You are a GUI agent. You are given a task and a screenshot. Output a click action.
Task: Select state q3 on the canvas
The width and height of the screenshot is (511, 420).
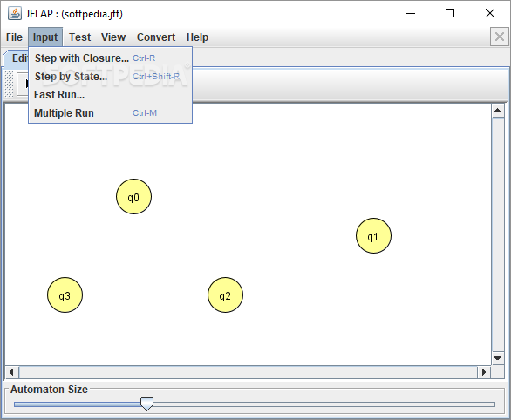[x=65, y=295]
